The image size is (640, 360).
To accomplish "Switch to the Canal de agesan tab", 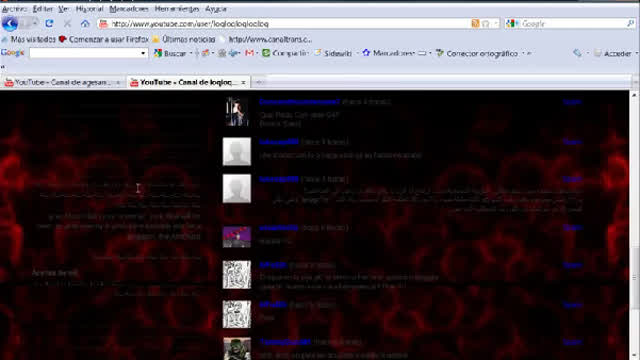I will [62, 82].
